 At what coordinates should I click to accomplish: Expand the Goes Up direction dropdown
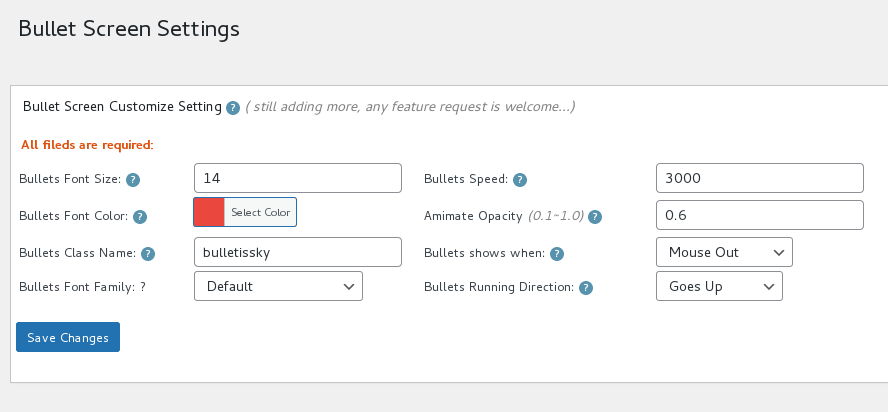719,286
